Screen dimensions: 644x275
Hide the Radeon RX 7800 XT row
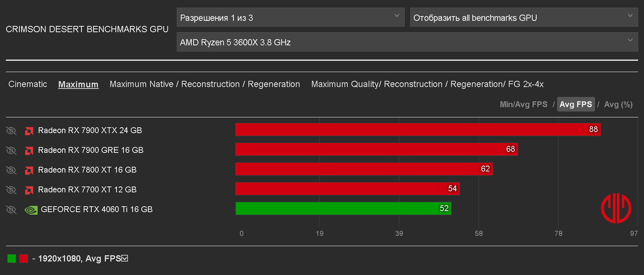click(11, 170)
